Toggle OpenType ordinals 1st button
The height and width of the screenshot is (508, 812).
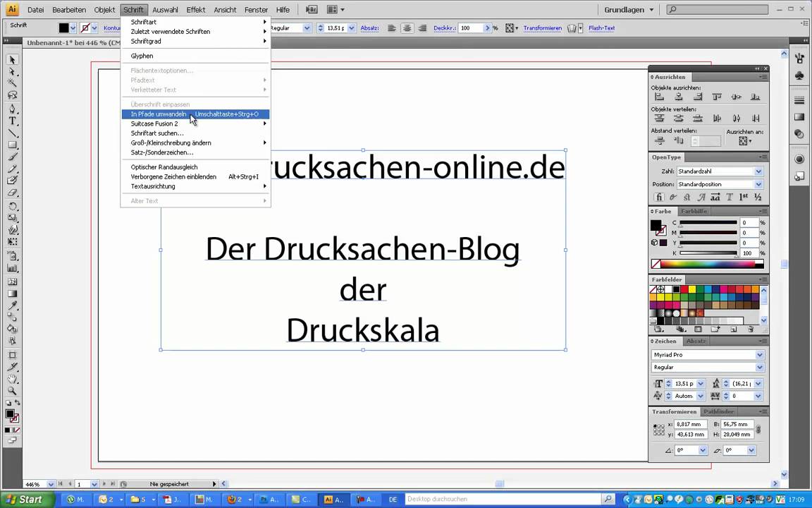coord(744,197)
